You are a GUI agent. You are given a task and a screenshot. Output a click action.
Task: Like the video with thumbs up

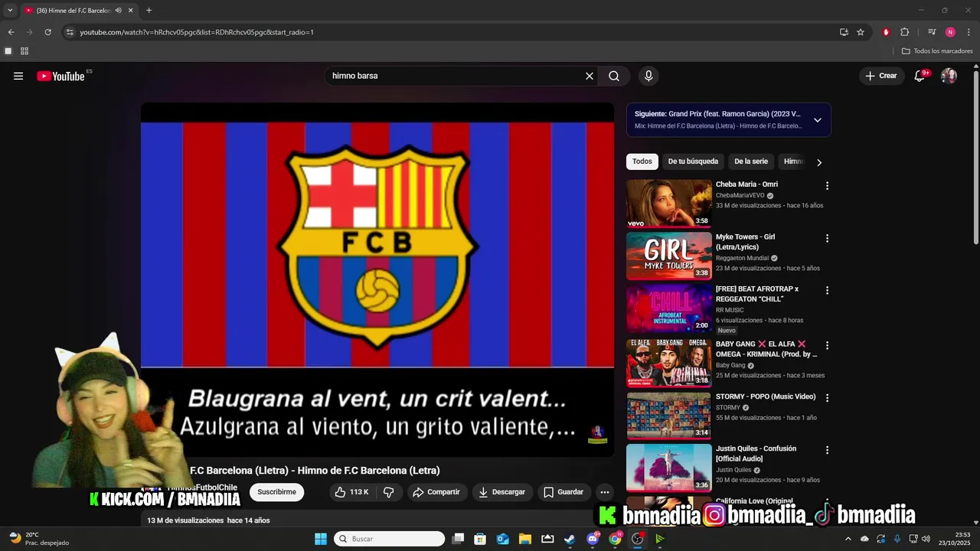351,492
